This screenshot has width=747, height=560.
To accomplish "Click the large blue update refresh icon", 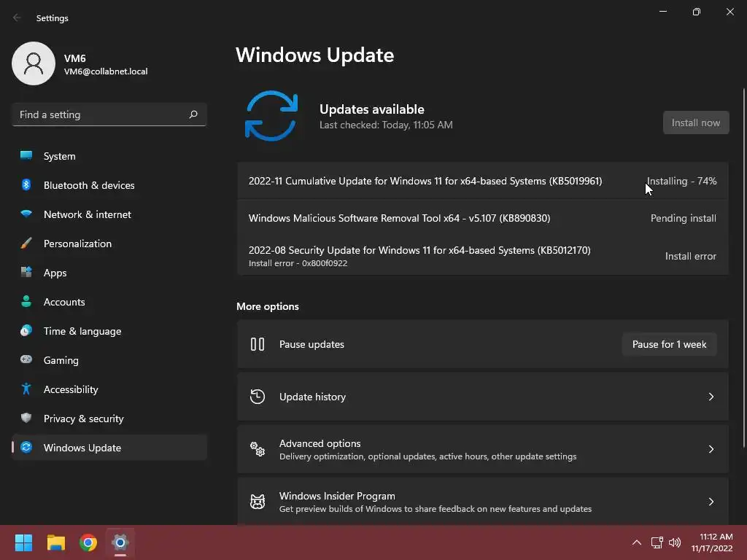I will coord(271,116).
